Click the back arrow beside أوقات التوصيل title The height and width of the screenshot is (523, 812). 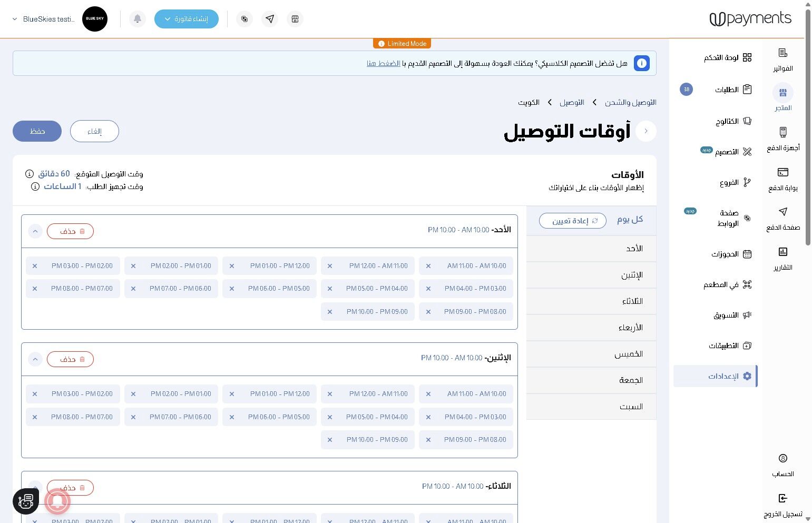(x=646, y=131)
